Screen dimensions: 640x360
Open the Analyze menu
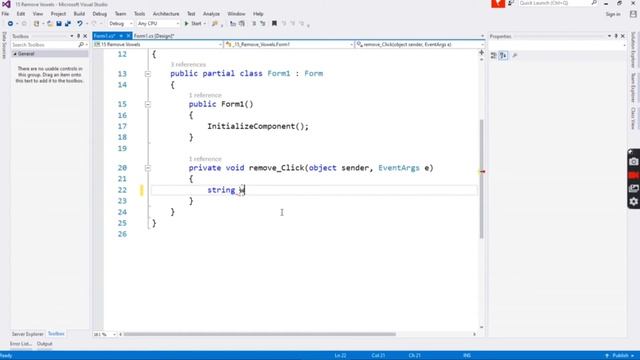211,14
